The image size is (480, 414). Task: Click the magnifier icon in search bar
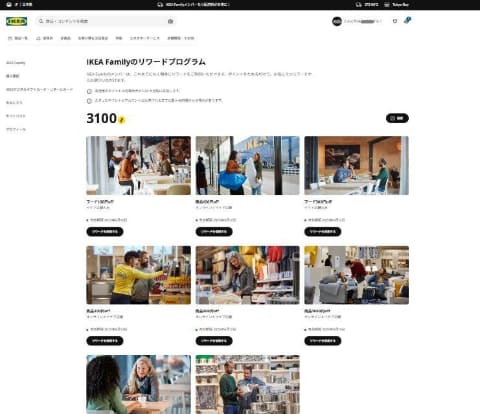coord(41,21)
